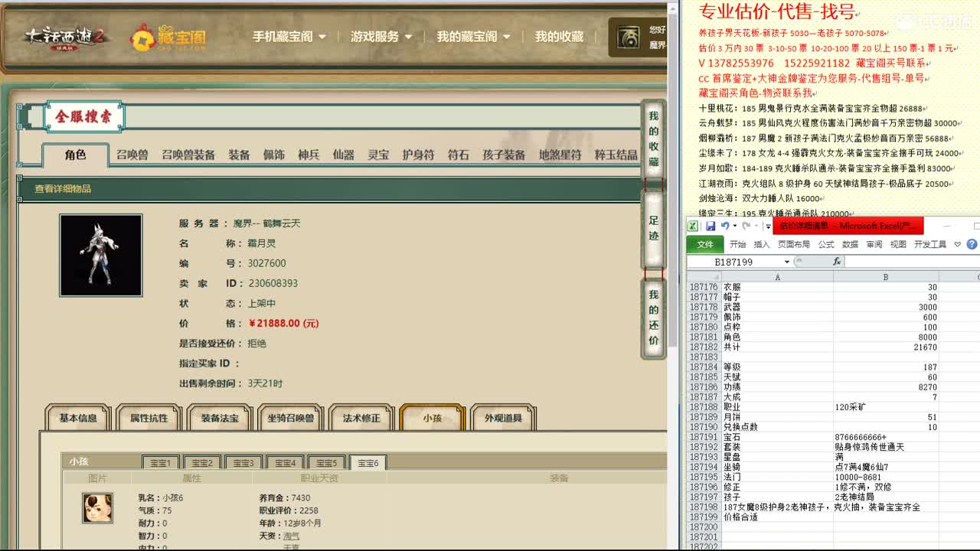Screen dimensions: 980x551
Task: Switch to 装备法宝 detail tab
Action: coord(220,418)
